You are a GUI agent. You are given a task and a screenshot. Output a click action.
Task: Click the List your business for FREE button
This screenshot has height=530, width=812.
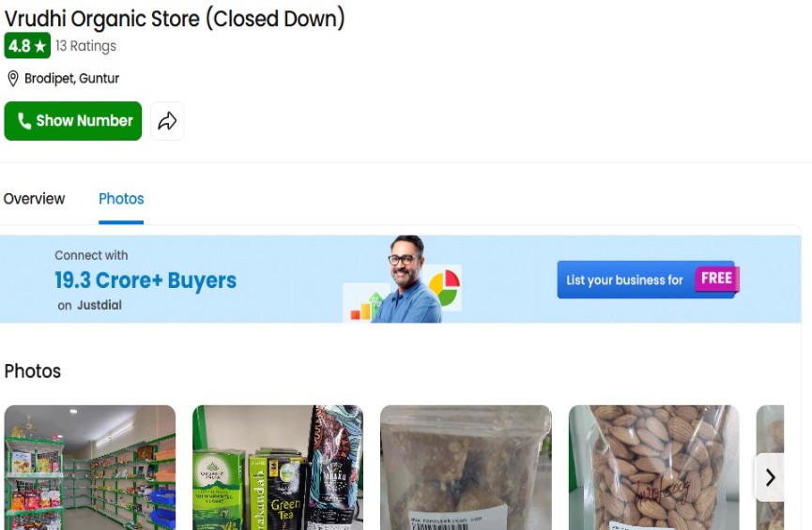coord(649,280)
